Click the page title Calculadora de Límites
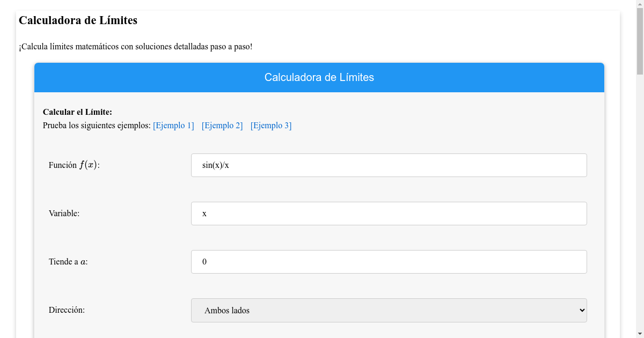 78,20
